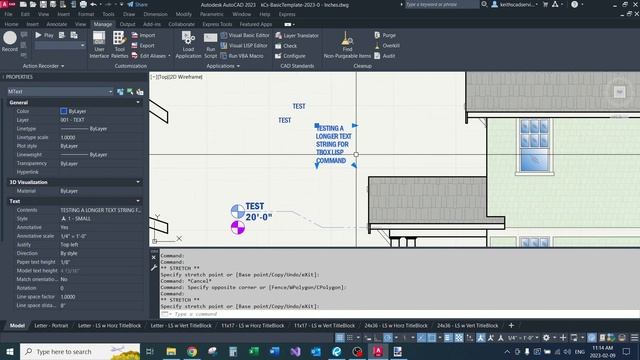This screenshot has width=640, height=360.
Task: Open workspace switching gear icon
Action: [x=547, y=338]
